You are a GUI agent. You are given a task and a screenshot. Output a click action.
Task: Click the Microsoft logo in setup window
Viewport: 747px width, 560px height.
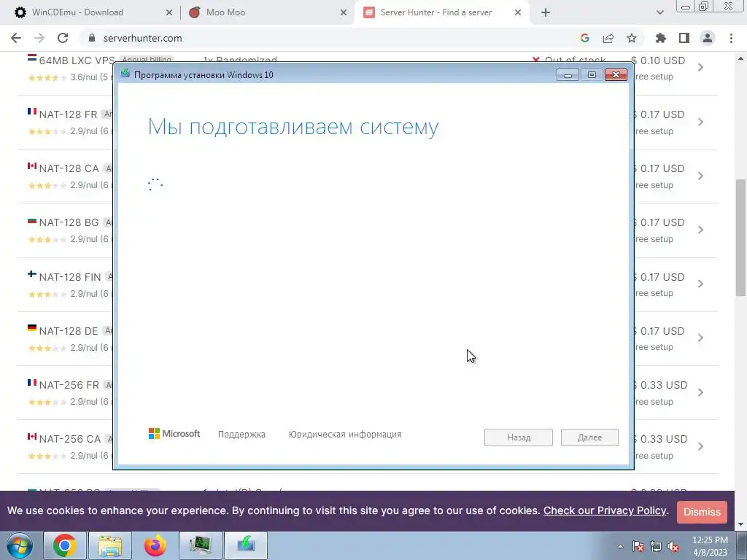(x=174, y=433)
